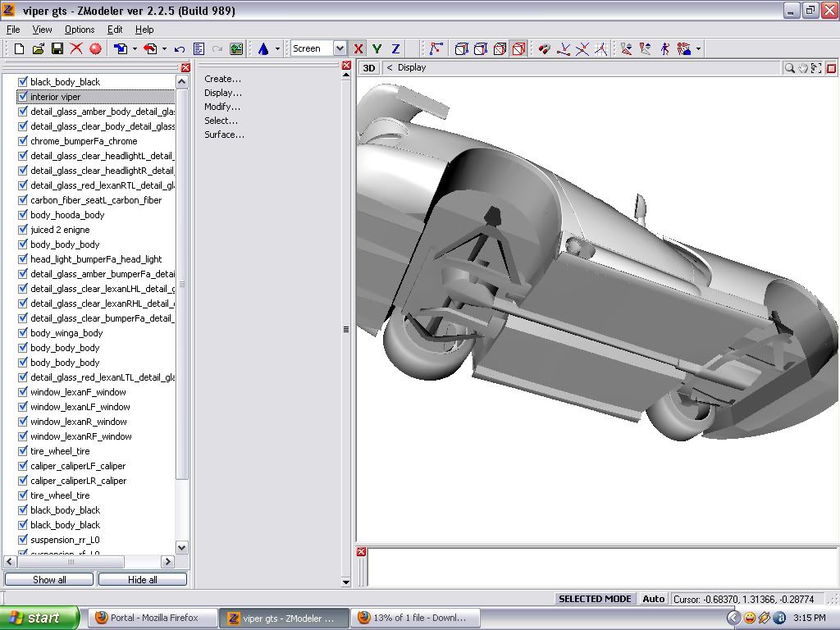Expand the blue cone primitives dropdown arrow
Screen dimensions: 840x630
click(x=277, y=49)
